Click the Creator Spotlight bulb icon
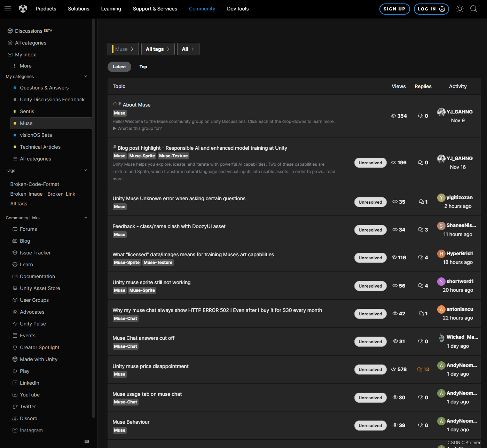The width and height of the screenshot is (487, 448). pyautogui.click(x=15, y=347)
